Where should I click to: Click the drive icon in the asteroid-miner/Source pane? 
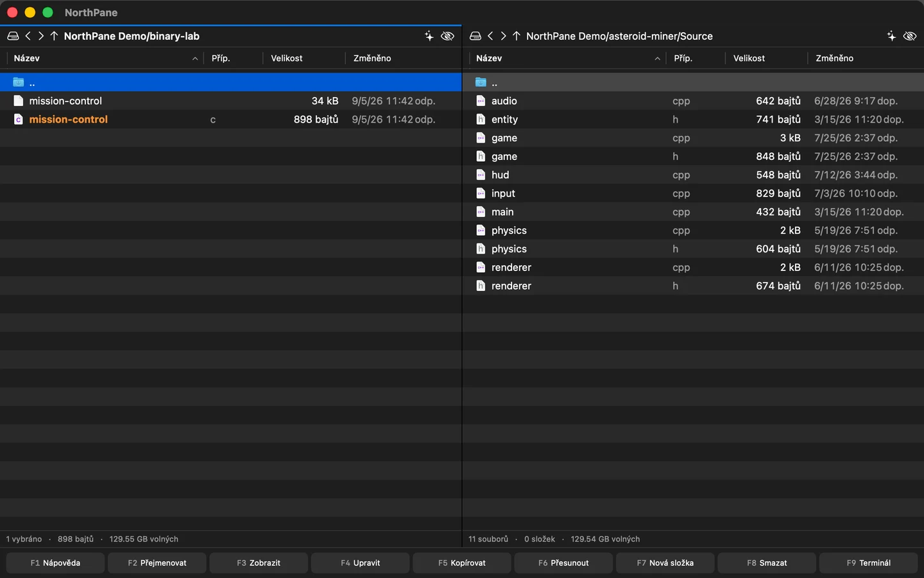click(x=475, y=36)
